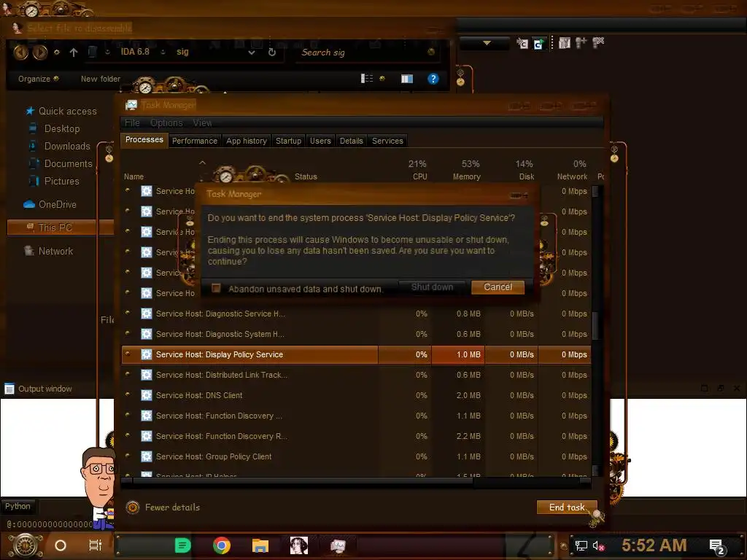Expand Service Host: Function Discovery ... row
The height and width of the screenshot is (560, 747).
click(x=128, y=415)
